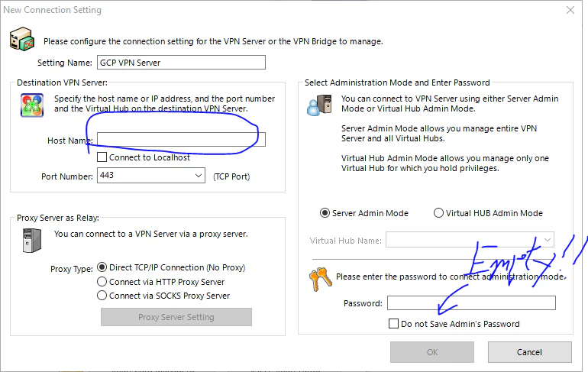Click the "Proxy Type:" label
The height and width of the screenshot is (372, 588).
pyautogui.click(x=72, y=269)
